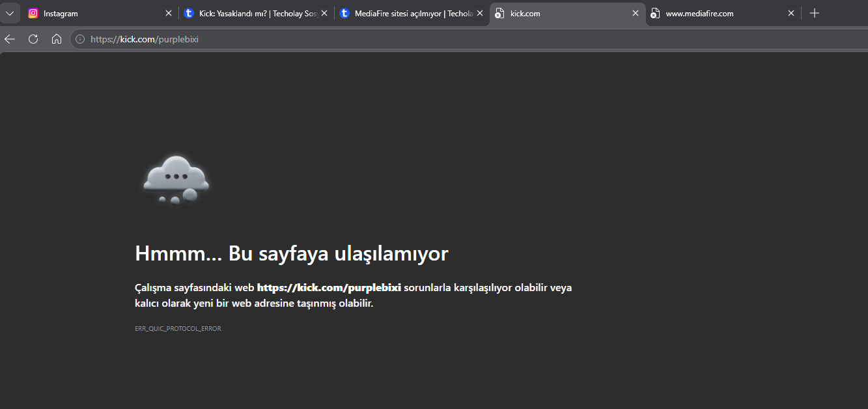Viewport: 868px width, 409px height.
Task: Close the Kick: Yasaklandı mı? Techolay tab
Action: (x=325, y=13)
